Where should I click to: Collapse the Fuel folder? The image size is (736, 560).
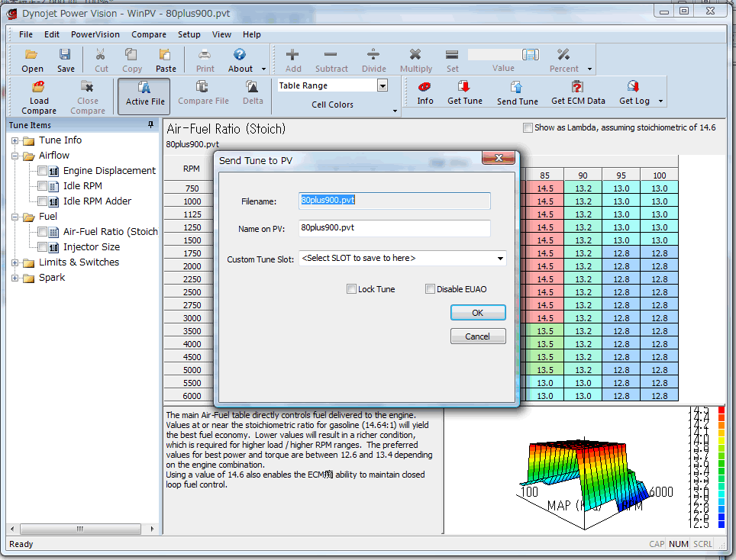(x=15, y=217)
